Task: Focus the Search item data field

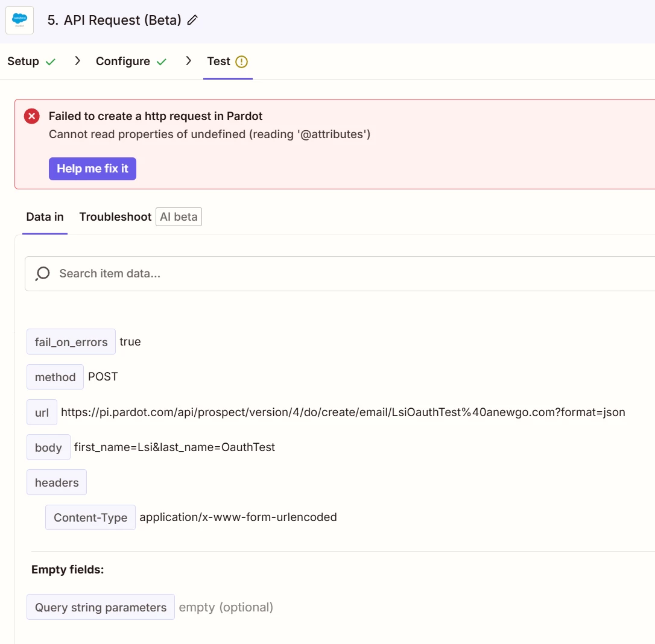Action: tap(340, 274)
